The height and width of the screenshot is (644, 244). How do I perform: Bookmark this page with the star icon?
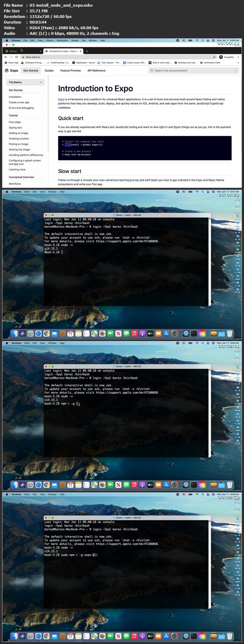[x=214, y=57]
